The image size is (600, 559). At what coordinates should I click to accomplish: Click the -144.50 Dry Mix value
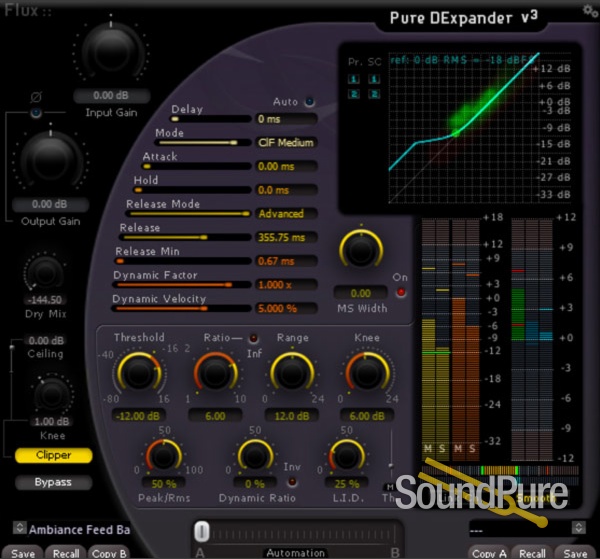point(45,300)
